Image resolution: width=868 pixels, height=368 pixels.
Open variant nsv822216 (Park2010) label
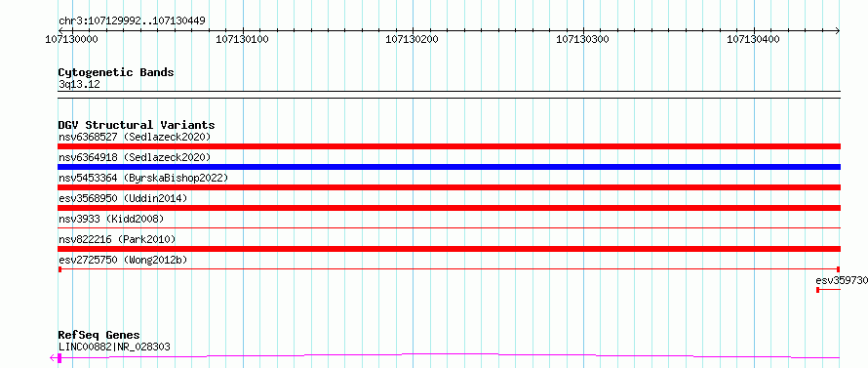pos(117,239)
